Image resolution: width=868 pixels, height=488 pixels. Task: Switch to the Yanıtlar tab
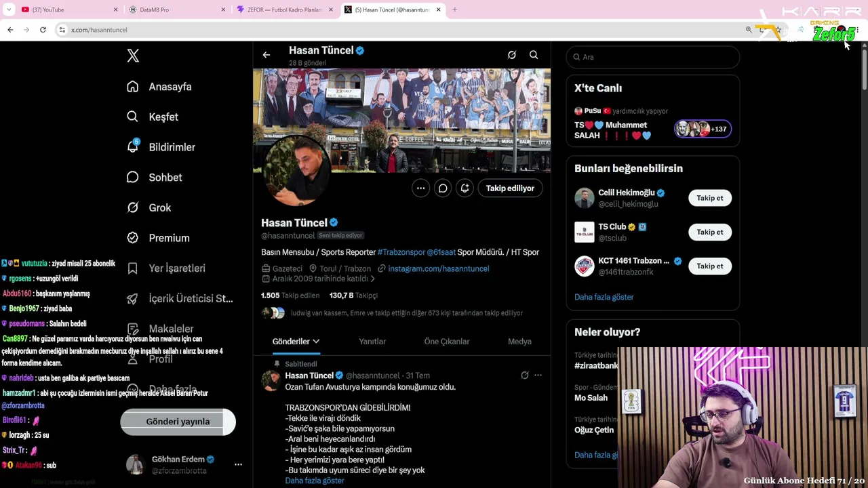coord(372,342)
